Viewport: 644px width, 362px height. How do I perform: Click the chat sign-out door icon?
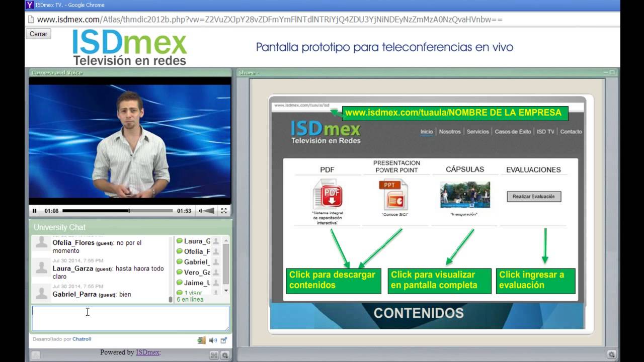pyautogui.click(x=201, y=340)
